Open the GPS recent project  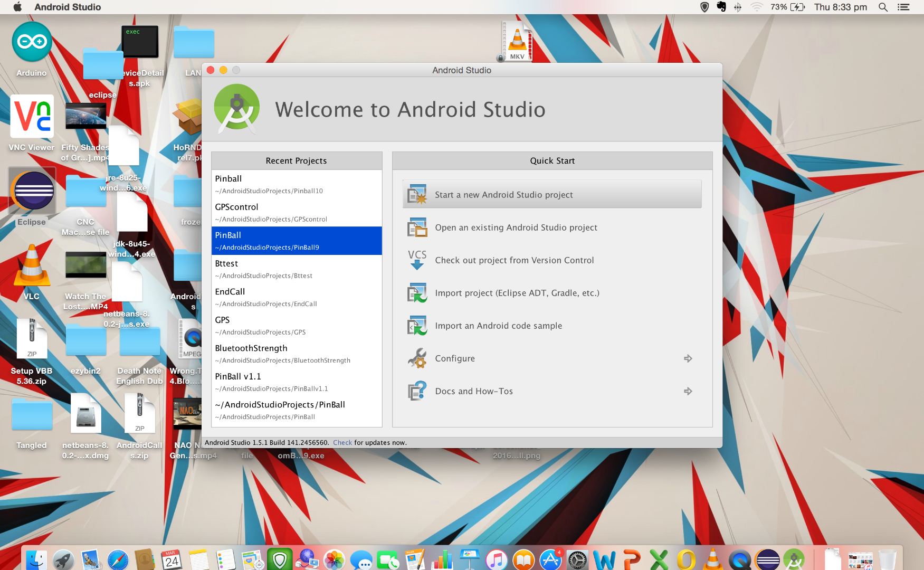297,326
